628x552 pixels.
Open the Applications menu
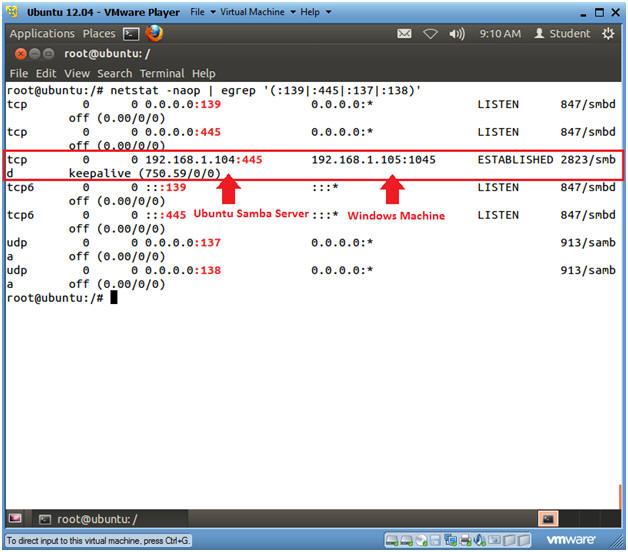pos(42,34)
